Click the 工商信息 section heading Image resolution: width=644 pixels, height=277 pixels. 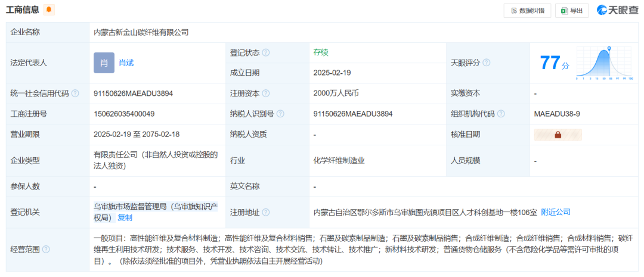pos(22,10)
